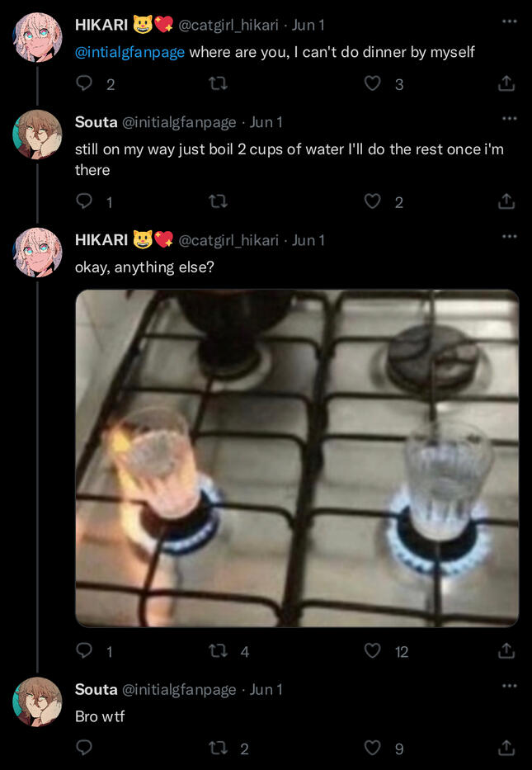This screenshot has height=770, width=532.
Task: Reply to HIKARI's "okay, anything else?" tweet
Action: [x=84, y=651]
